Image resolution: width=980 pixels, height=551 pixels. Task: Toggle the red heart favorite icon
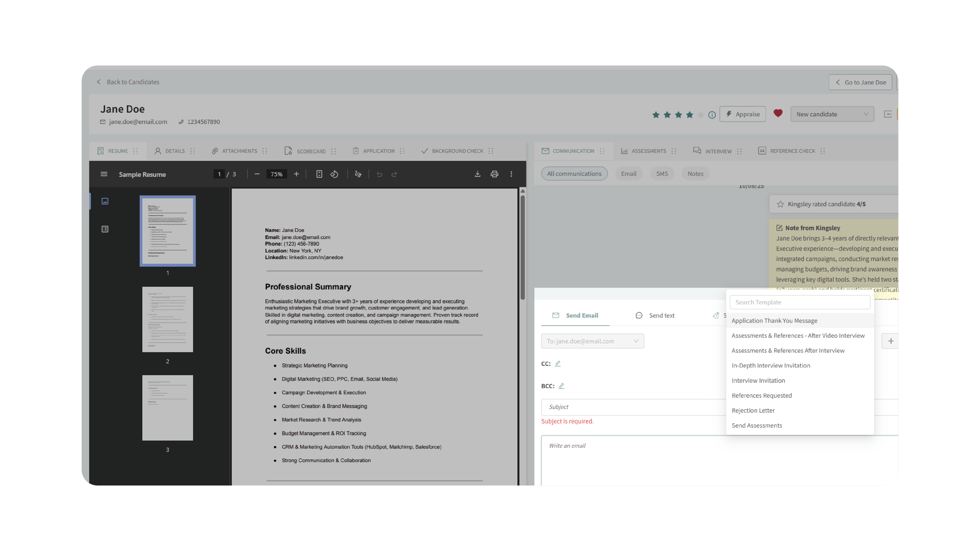coord(778,113)
